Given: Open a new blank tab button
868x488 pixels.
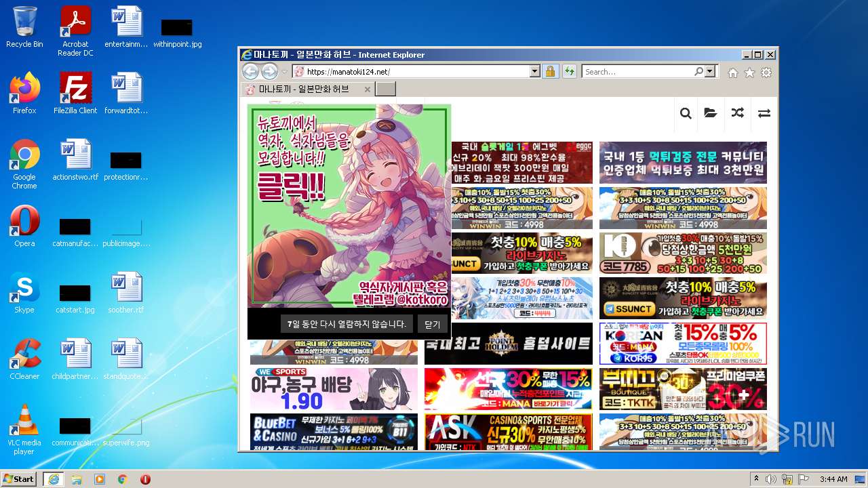Looking at the screenshot, I should pyautogui.click(x=385, y=89).
